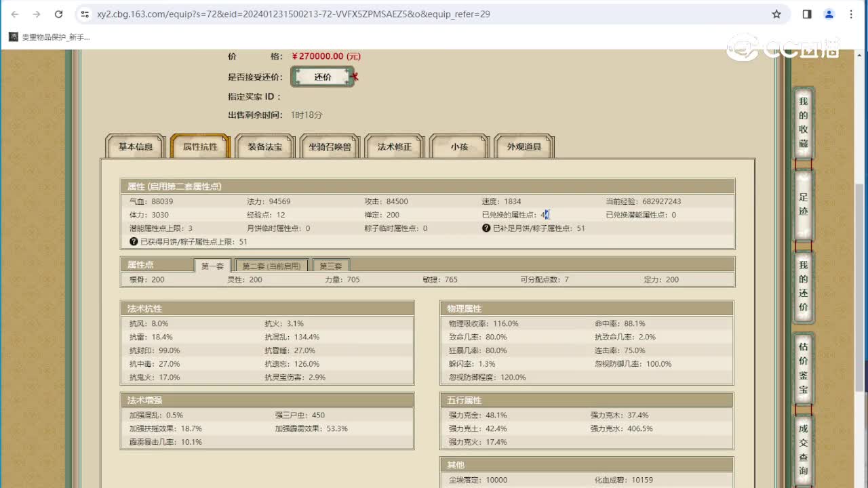The width and height of the screenshot is (868, 488).
Task: Open 估价鉴宝 sidebar button
Action: click(803, 368)
